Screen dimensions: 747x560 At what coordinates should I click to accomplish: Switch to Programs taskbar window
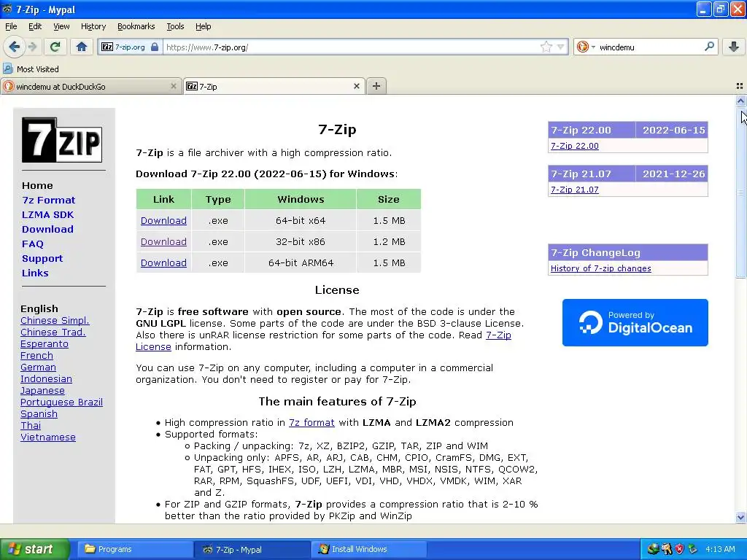[134, 549]
